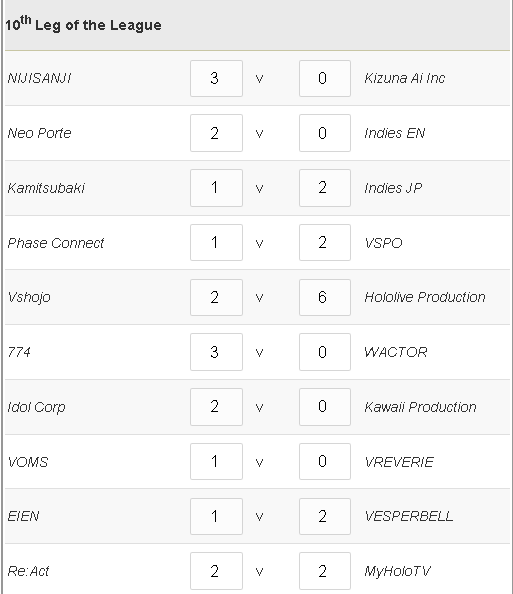Select Kizuna Ai Inc away score box
The height and width of the screenshot is (594, 513).
click(325, 78)
